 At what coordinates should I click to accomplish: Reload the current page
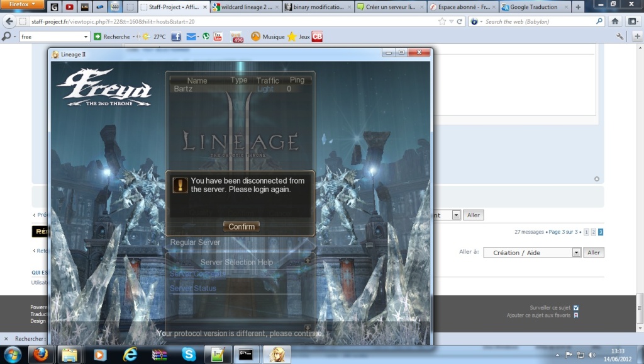click(460, 21)
